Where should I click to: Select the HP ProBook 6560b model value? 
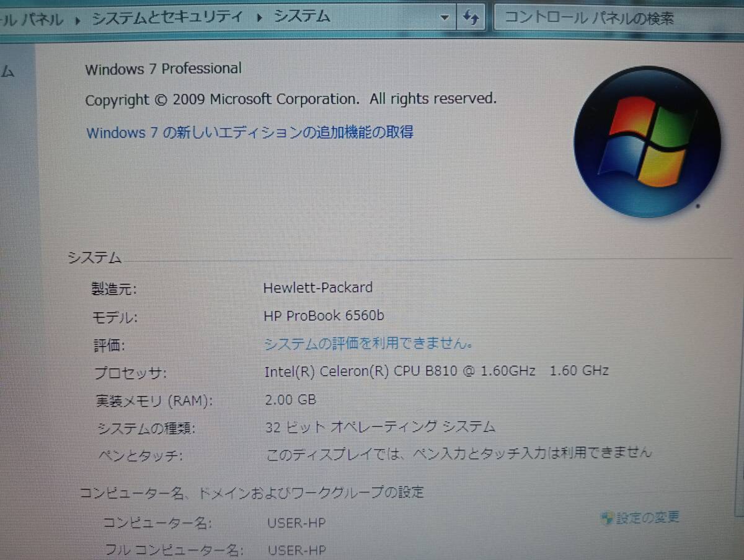click(x=324, y=316)
